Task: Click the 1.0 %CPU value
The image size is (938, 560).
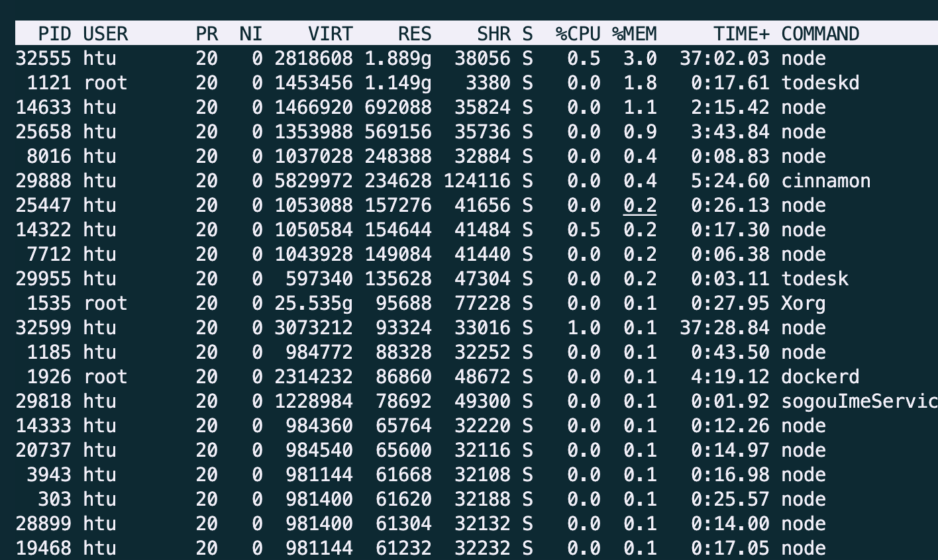Action: point(584,328)
